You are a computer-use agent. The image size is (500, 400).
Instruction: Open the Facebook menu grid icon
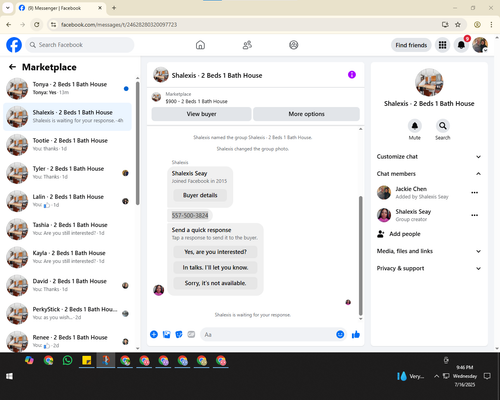442,45
